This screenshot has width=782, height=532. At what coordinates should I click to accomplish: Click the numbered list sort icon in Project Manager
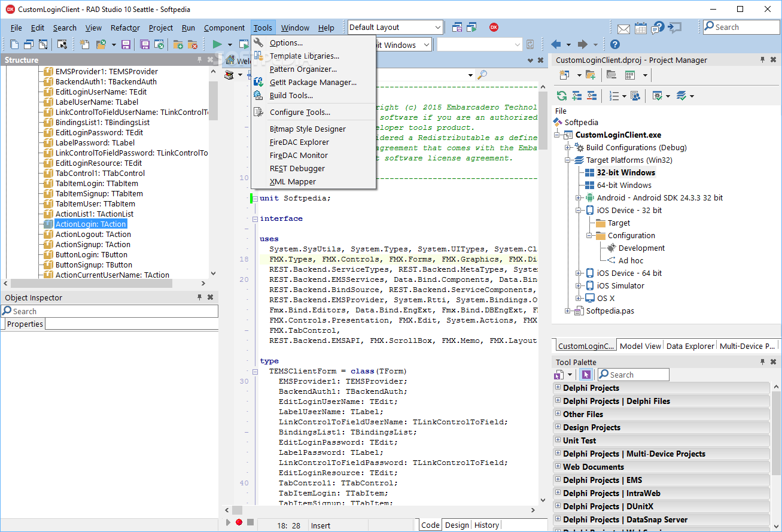[x=614, y=96]
